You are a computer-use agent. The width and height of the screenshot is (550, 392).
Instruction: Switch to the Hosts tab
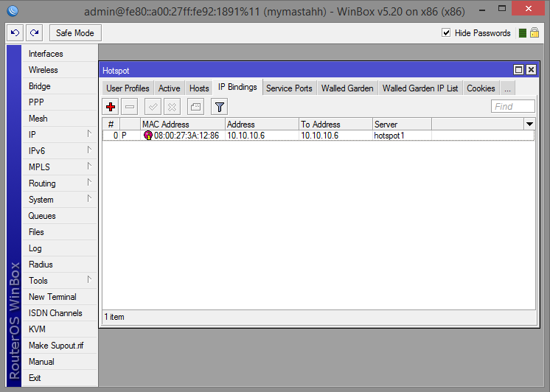[199, 88]
